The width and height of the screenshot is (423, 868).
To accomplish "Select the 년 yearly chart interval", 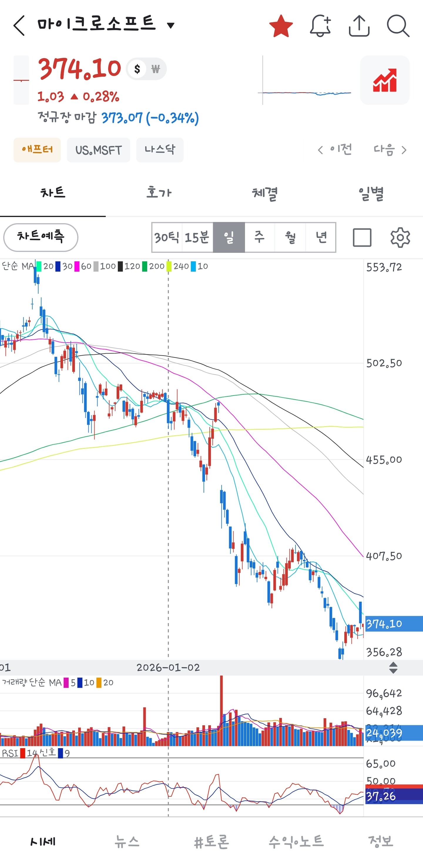I will (320, 237).
